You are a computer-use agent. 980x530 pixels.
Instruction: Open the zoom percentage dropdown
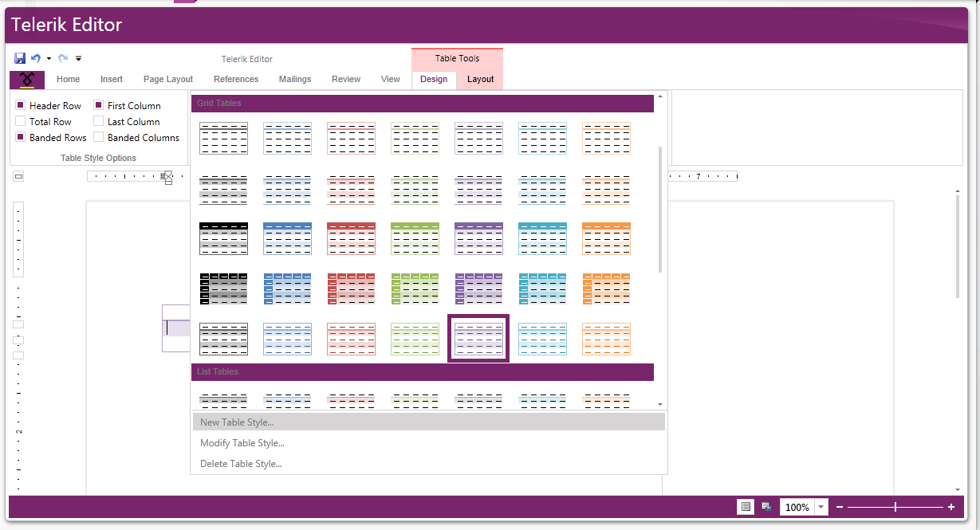(821, 506)
